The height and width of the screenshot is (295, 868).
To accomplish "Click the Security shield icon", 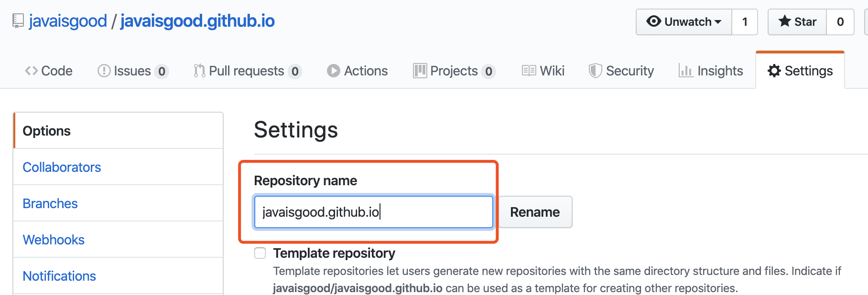I will pos(595,71).
